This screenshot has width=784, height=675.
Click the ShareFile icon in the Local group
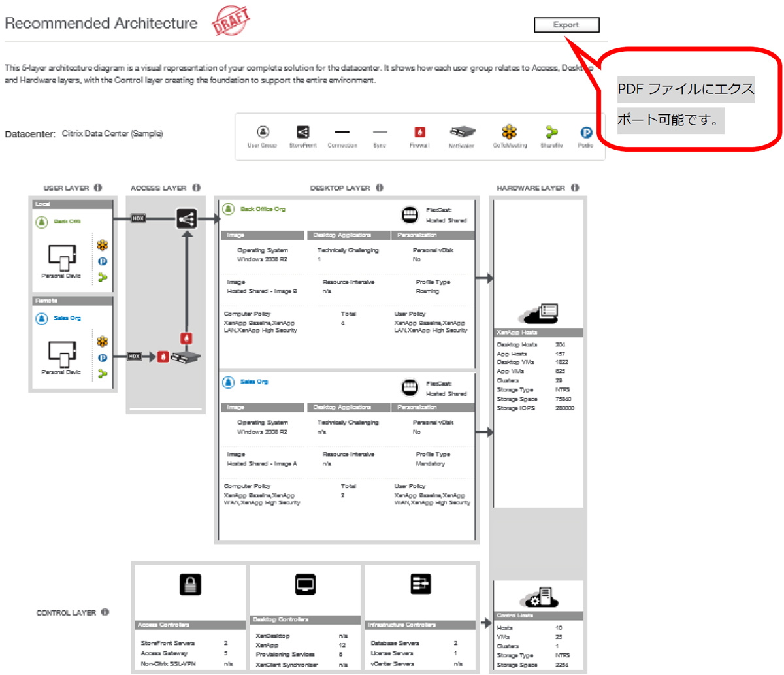(103, 277)
